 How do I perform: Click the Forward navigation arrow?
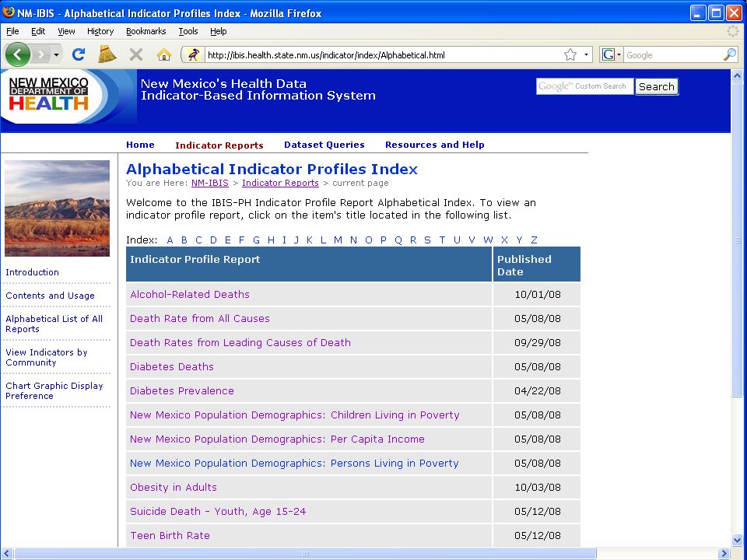41,54
